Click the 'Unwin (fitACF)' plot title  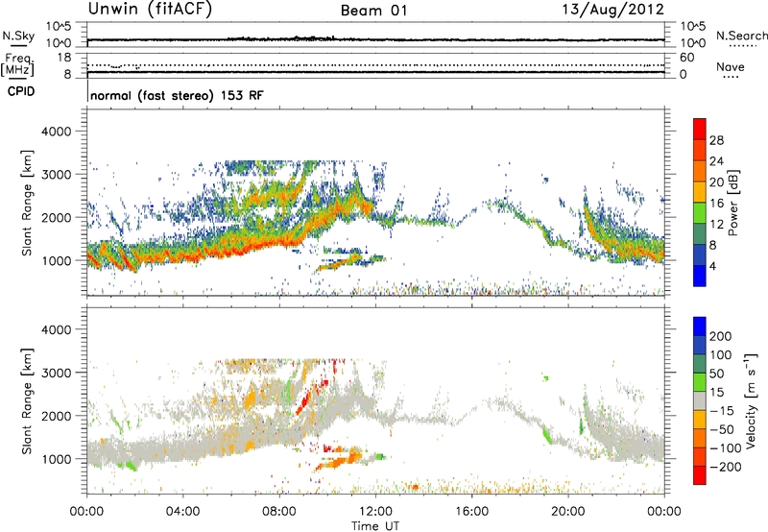150,9
